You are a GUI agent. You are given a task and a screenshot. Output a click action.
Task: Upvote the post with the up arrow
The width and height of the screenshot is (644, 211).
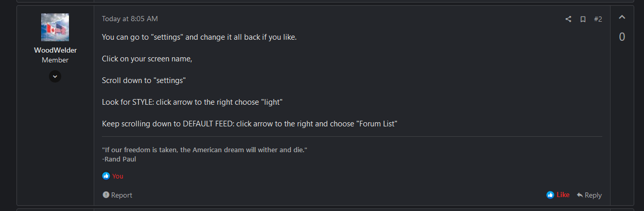tap(622, 18)
